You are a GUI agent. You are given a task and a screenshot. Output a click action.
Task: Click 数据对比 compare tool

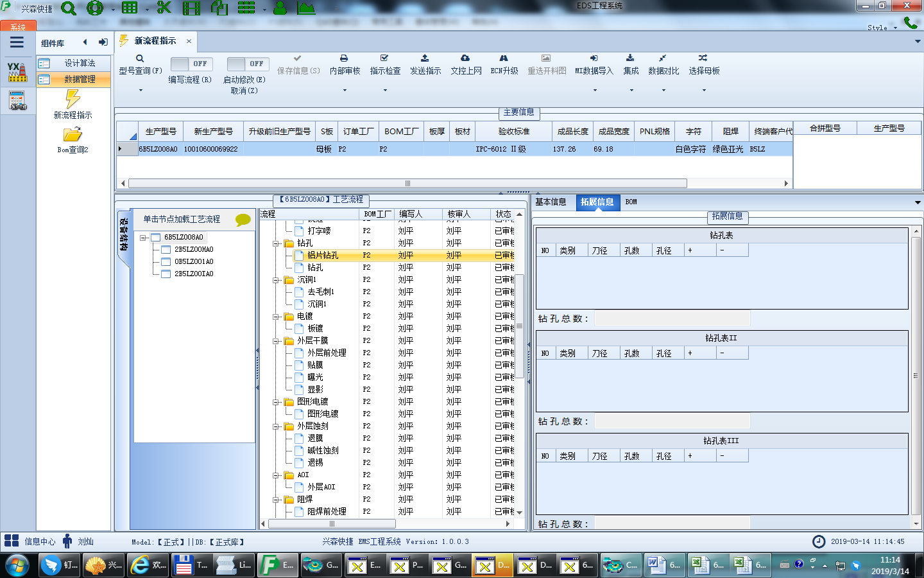tap(663, 64)
